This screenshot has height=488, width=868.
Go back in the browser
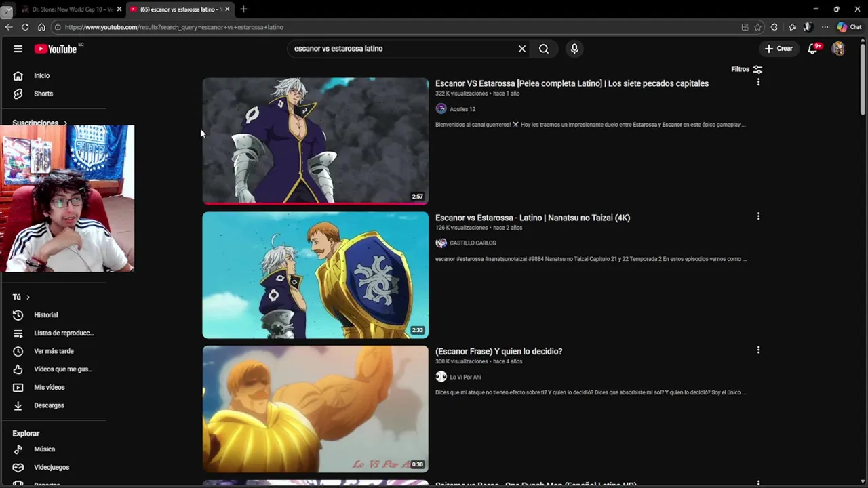point(9,27)
